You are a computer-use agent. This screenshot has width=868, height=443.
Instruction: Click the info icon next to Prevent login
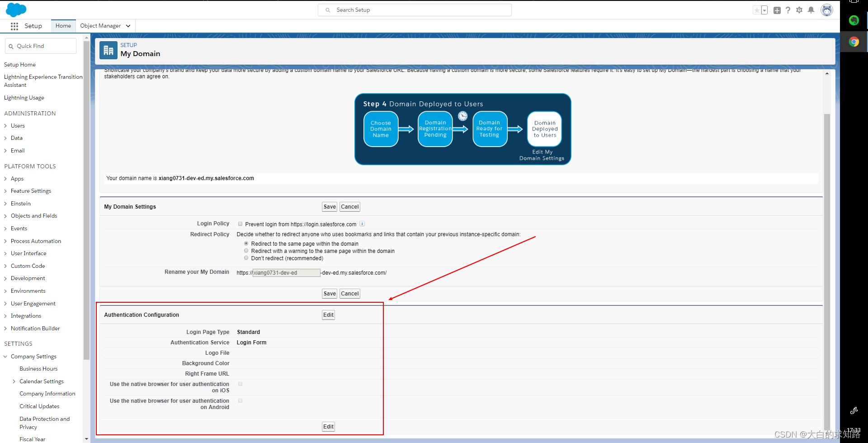click(362, 224)
